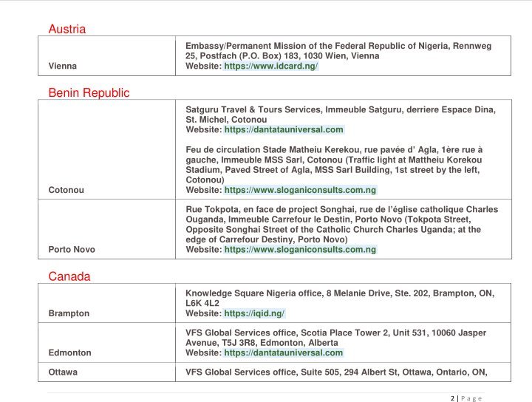532x402 pixels.
Task: Open the idcard.ng link for Vienna
Action: point(270,66)
